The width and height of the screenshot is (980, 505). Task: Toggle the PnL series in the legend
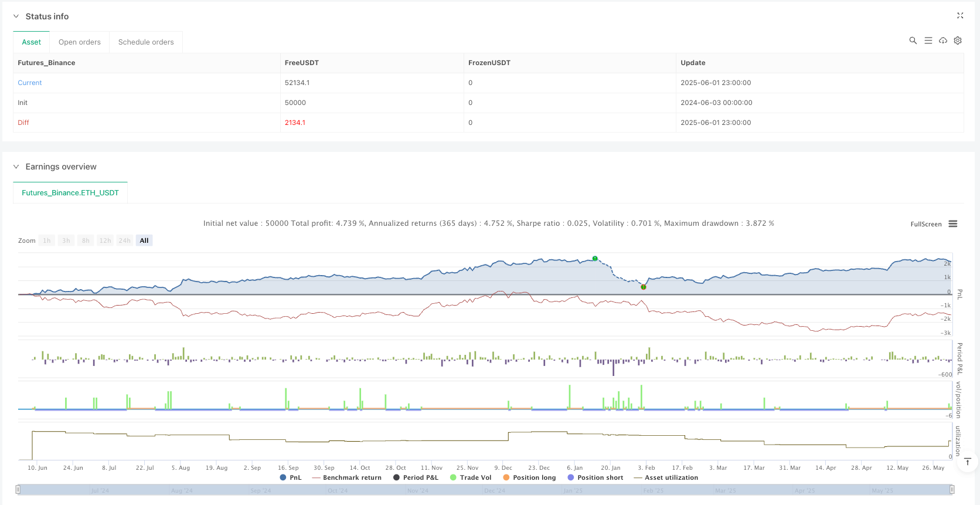click(x=291, y=477)
